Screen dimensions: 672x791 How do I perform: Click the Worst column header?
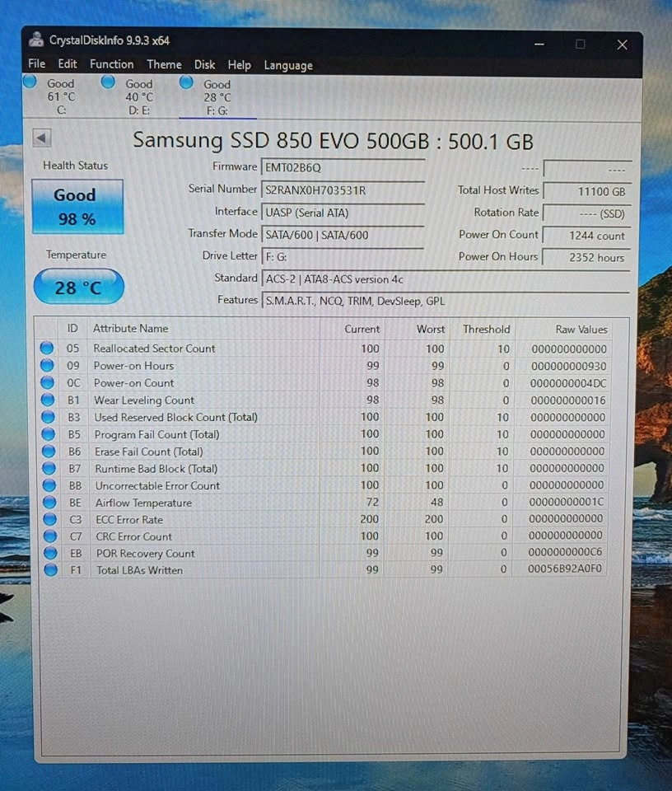click(417, 329)
